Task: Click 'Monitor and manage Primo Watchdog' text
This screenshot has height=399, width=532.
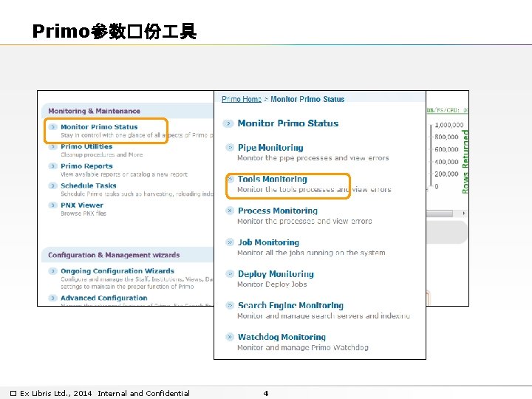Action: (303, 347)
